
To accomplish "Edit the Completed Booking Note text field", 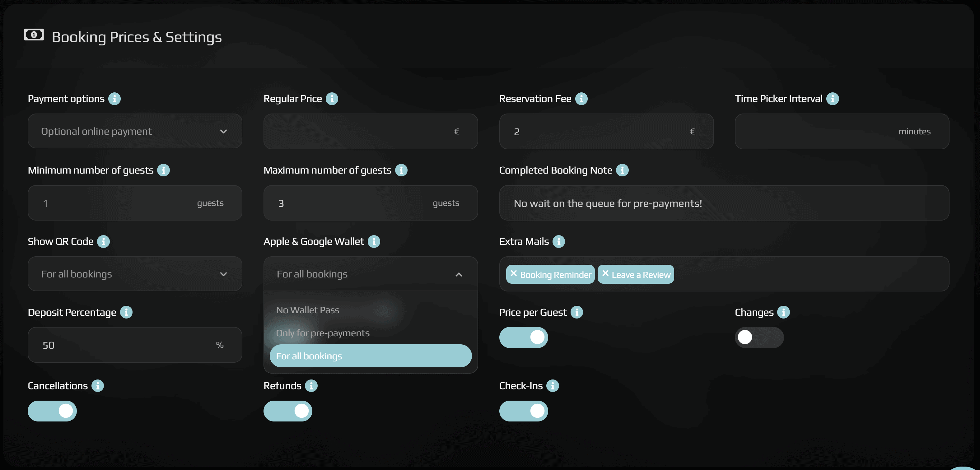I will point(724,203).
